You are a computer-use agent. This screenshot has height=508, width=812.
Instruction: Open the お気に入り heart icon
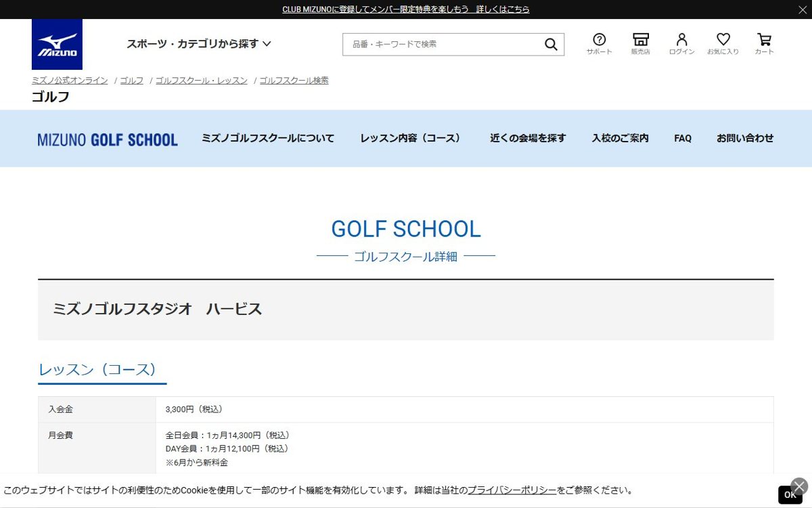click(723, 44)
